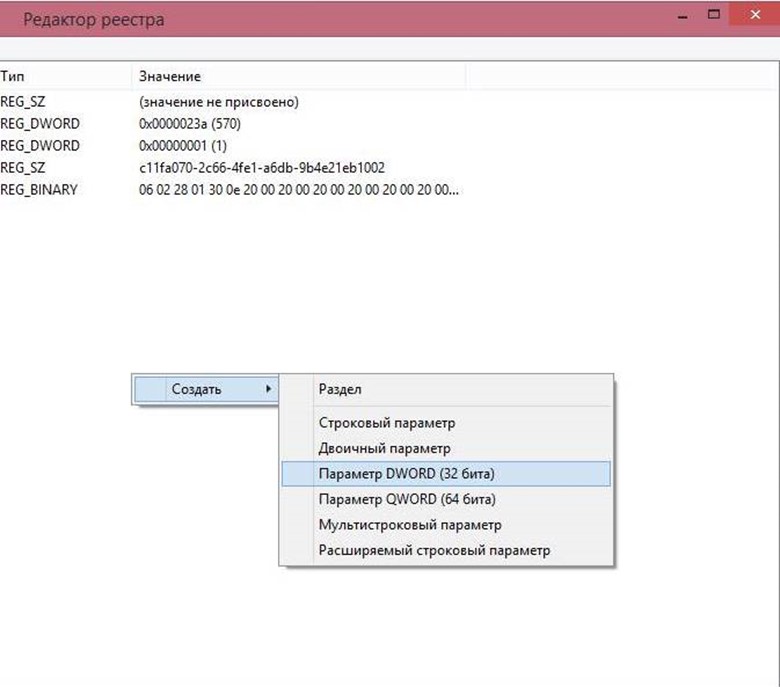Click the REG_BINARY type cell
This screenshot has width=780, height=687.
pos(39,190)
